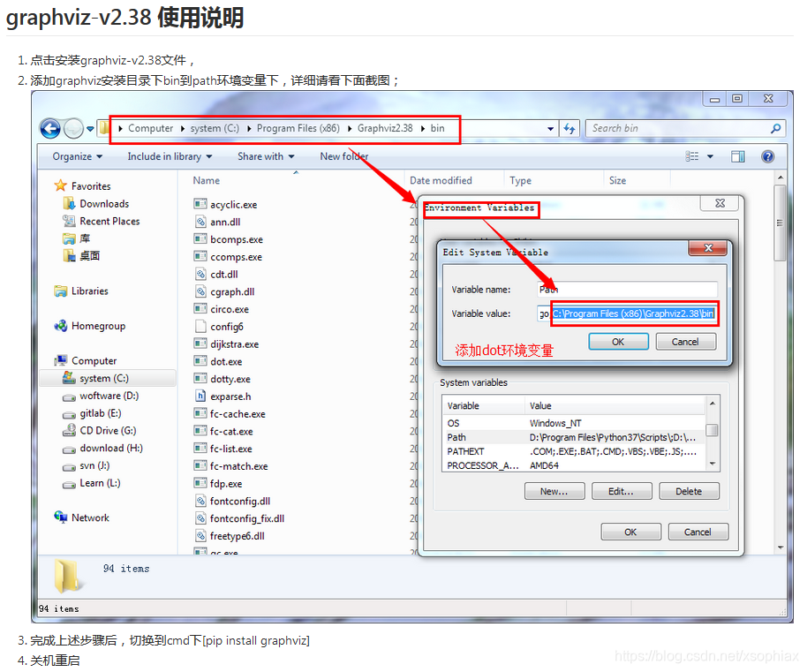The width and height of the screenshot is (807, 672).
Task: Click Cancel in Edit System Variable dialog
Action: click(x=685, y=342)
